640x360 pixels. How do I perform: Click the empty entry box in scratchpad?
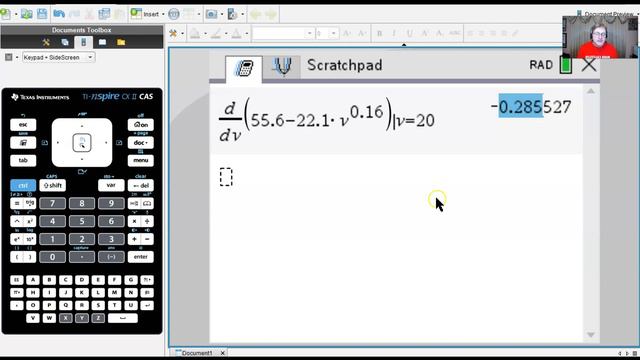(x=226, y=177)
